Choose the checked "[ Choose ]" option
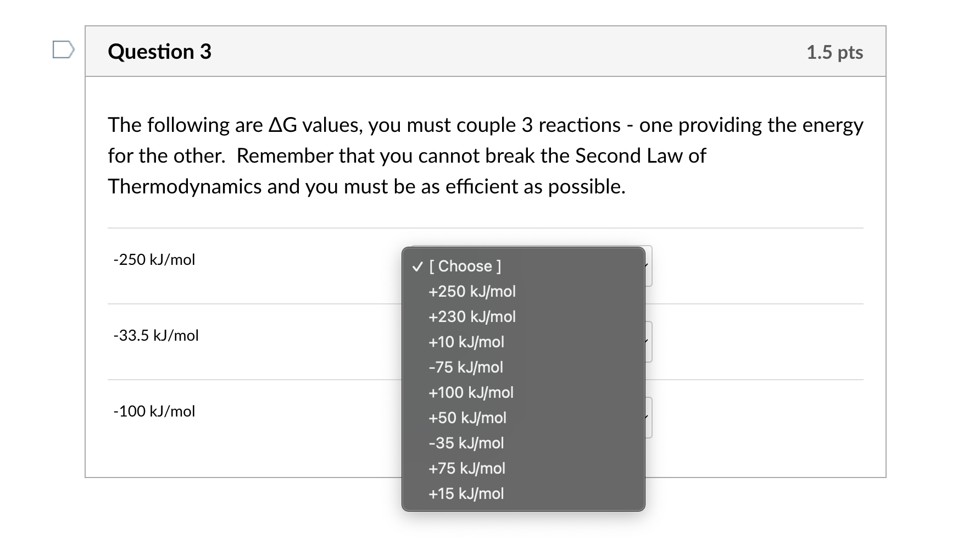This screenshot has height=544, width=980. pos(464,267)
